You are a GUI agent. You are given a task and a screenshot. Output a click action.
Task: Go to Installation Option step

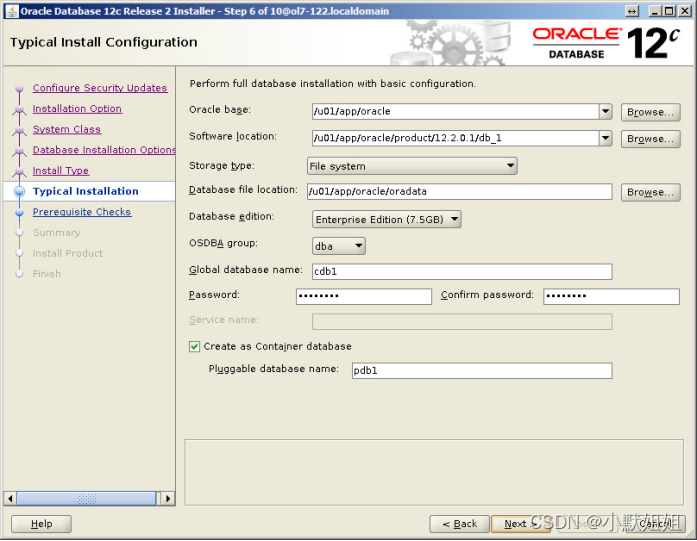tap(77, 108)
